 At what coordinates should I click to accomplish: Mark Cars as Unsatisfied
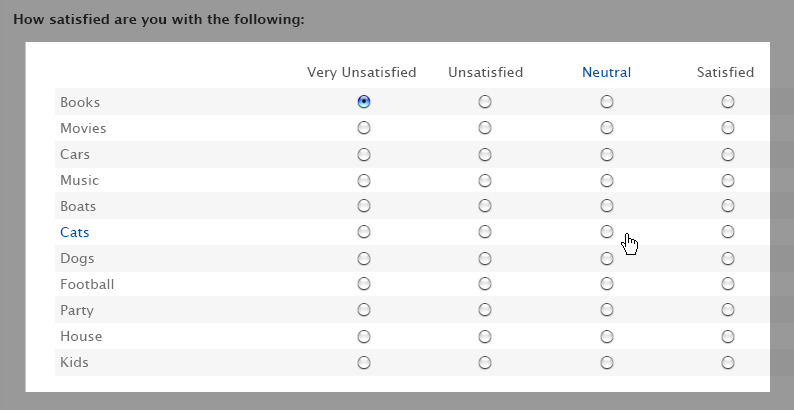485,154
